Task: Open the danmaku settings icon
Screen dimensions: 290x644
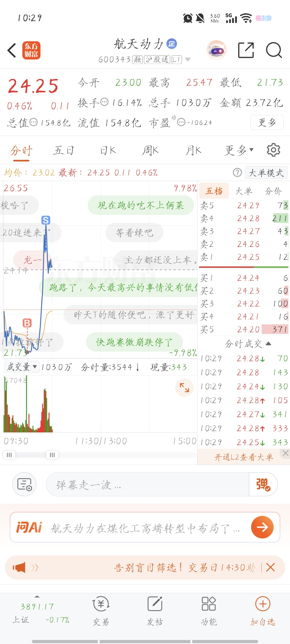Action: pos(24,485)
